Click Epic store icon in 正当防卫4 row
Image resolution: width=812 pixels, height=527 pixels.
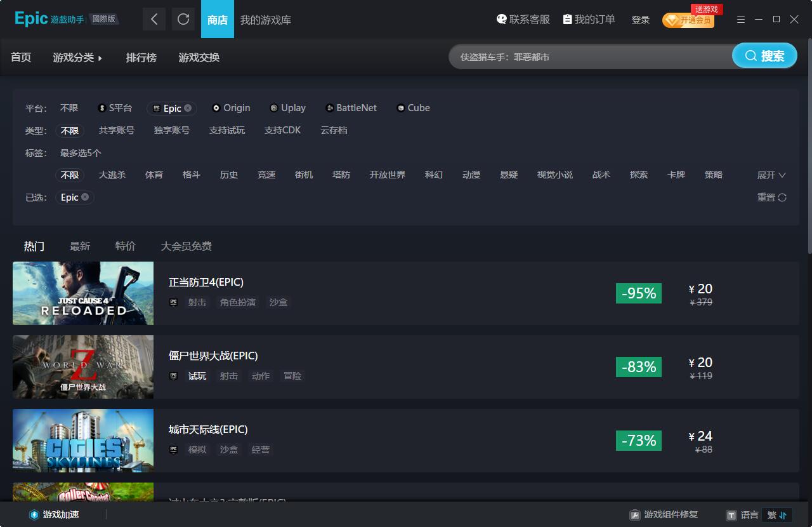point(174,302)
